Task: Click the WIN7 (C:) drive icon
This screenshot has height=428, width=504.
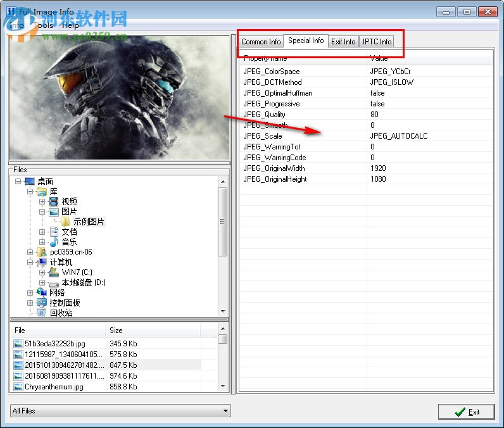Action: click(x=54, y=272)
